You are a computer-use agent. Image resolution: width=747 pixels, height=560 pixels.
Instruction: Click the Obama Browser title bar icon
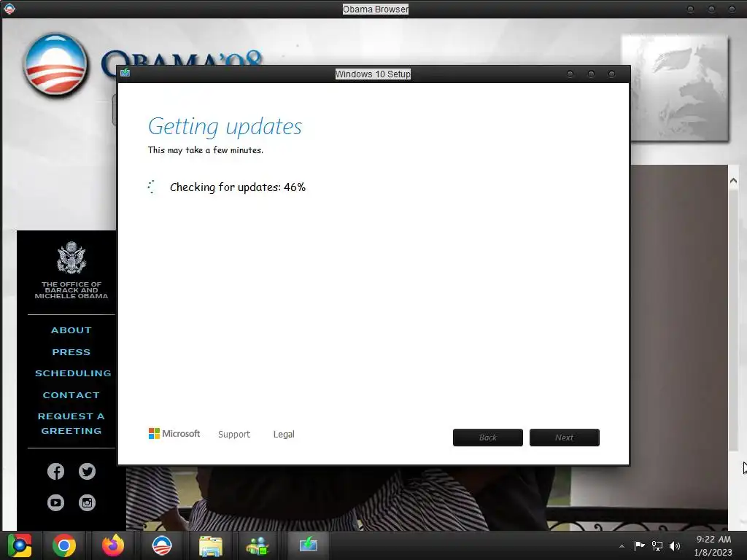pyautogui.click(x=9, y=9)
